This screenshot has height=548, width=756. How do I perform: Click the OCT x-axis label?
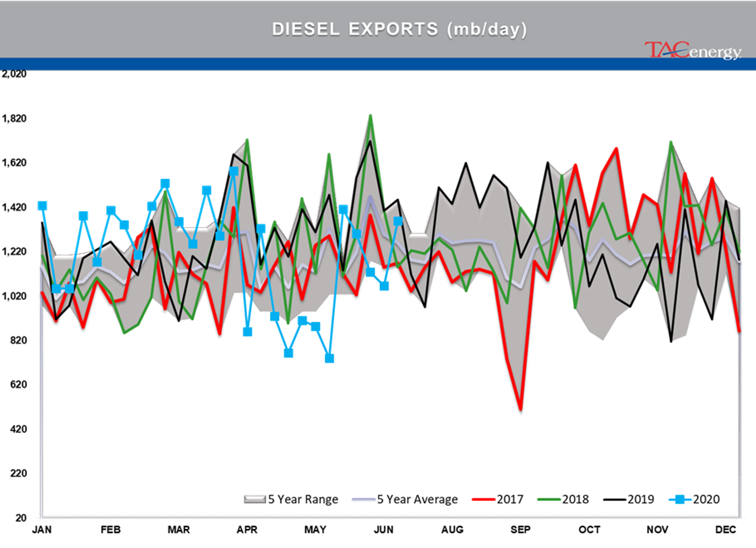(x=589, y=530)
